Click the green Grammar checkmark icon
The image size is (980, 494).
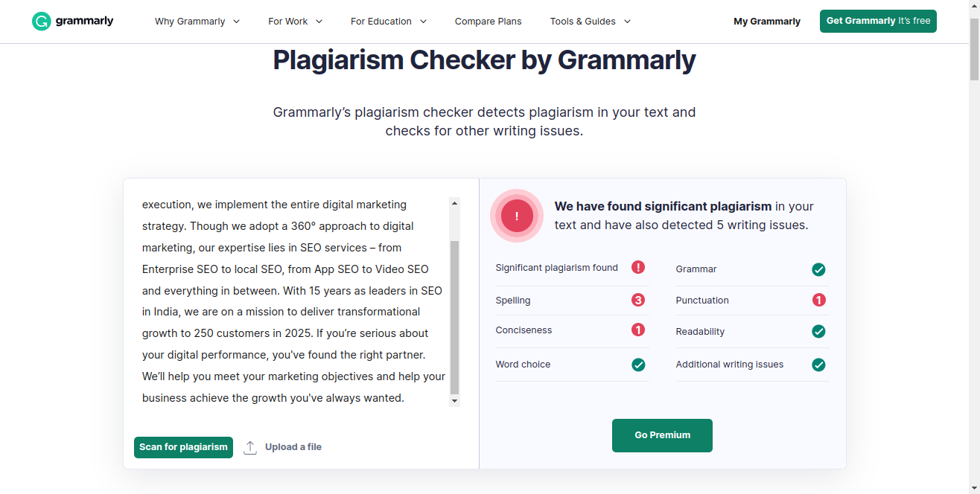tap(818, 269)
